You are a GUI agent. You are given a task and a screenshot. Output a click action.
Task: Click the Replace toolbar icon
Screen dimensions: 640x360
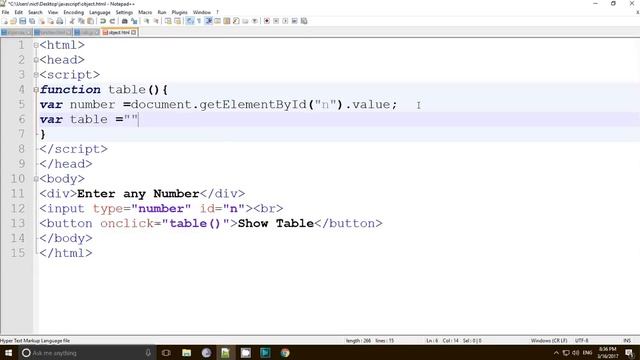coord(134,21)
